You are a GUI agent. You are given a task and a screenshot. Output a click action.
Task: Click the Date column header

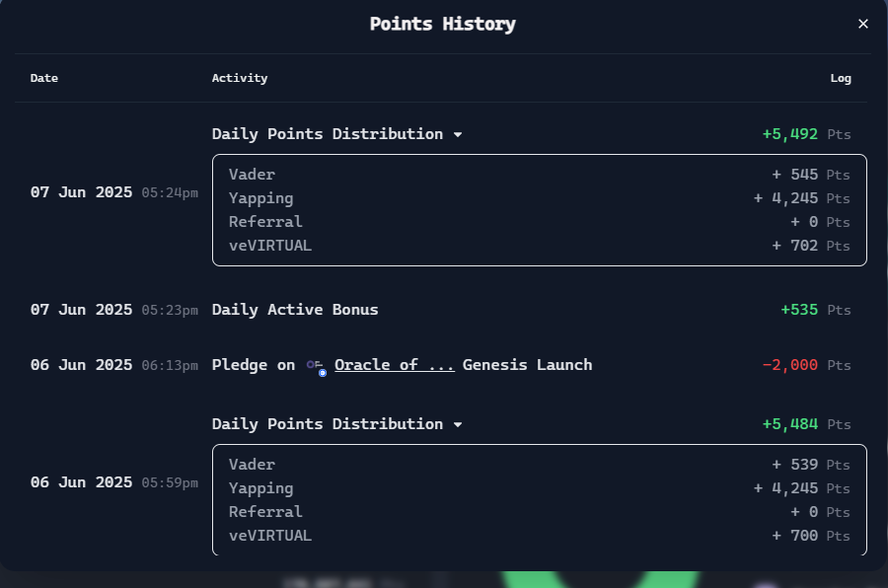[x=44, y=78]
